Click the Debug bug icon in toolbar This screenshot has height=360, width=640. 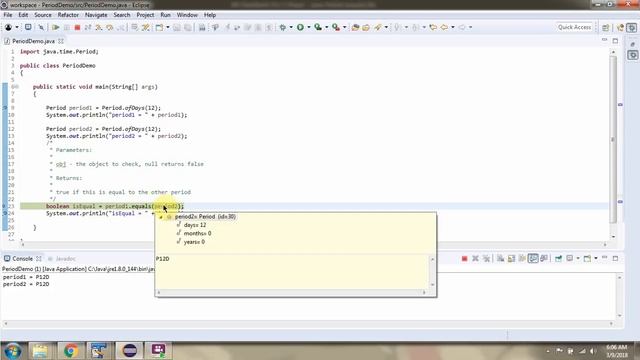tap(282, 27)
